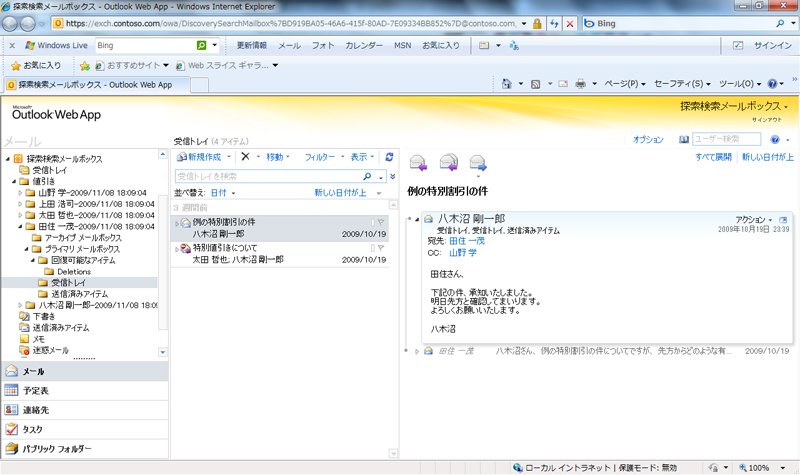The width and height of the screenshot is (800, 475).
Task: Click the Favorites star icon
Action: coord(16,65)
